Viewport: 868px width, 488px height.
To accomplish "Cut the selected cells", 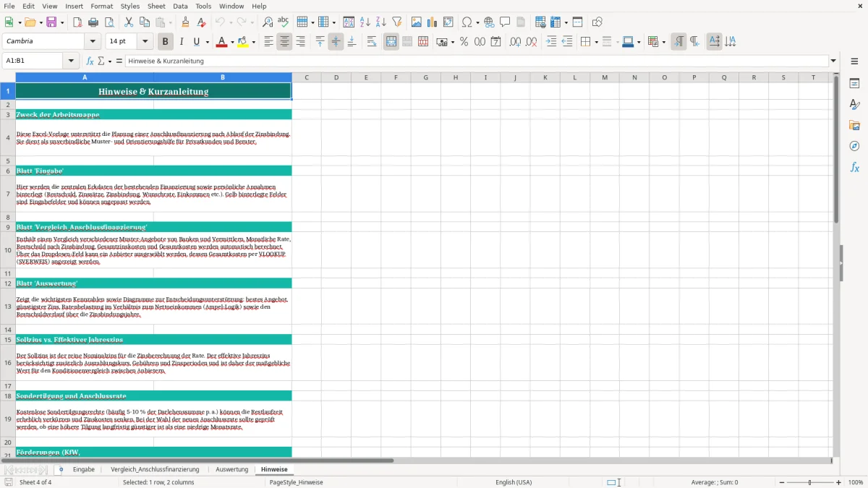I will coord(129,22).
